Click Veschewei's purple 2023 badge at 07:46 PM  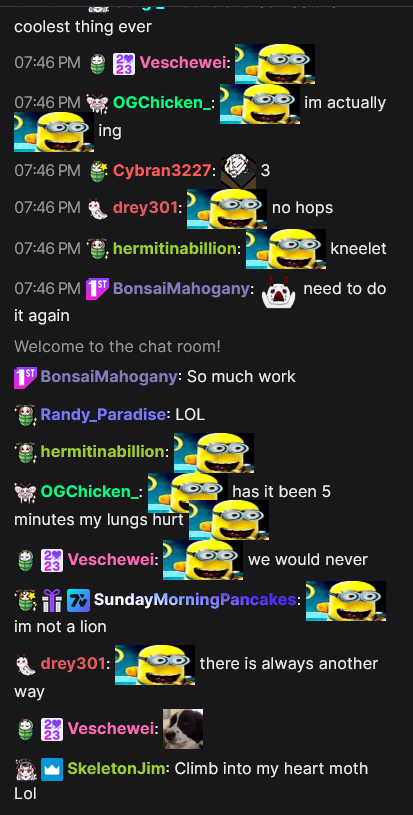(124, 63)
